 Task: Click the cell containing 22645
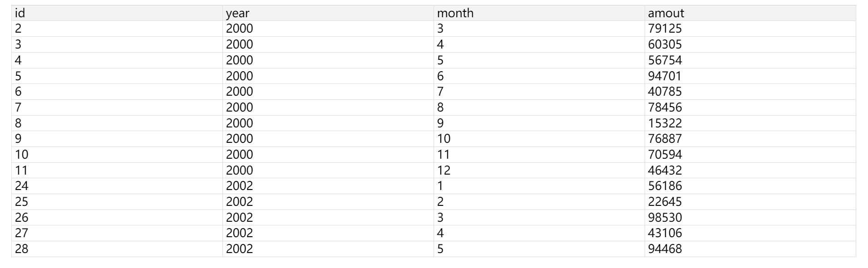(665, 201)
